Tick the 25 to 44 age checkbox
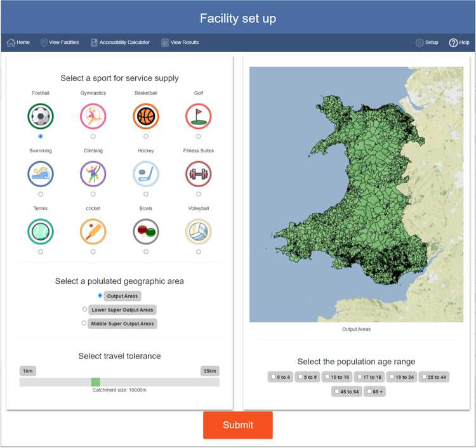476x448 pixels. (424, 377)
